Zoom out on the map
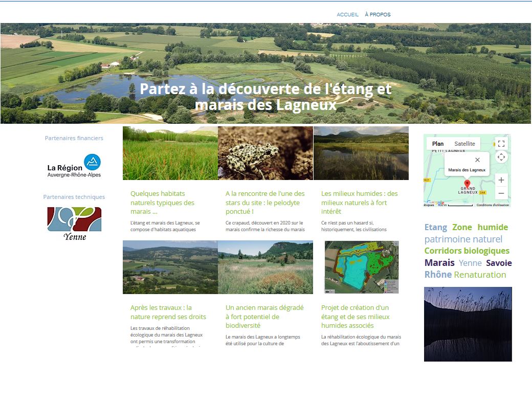This screenshot has height=403, width=532. [x=501, y=193]
